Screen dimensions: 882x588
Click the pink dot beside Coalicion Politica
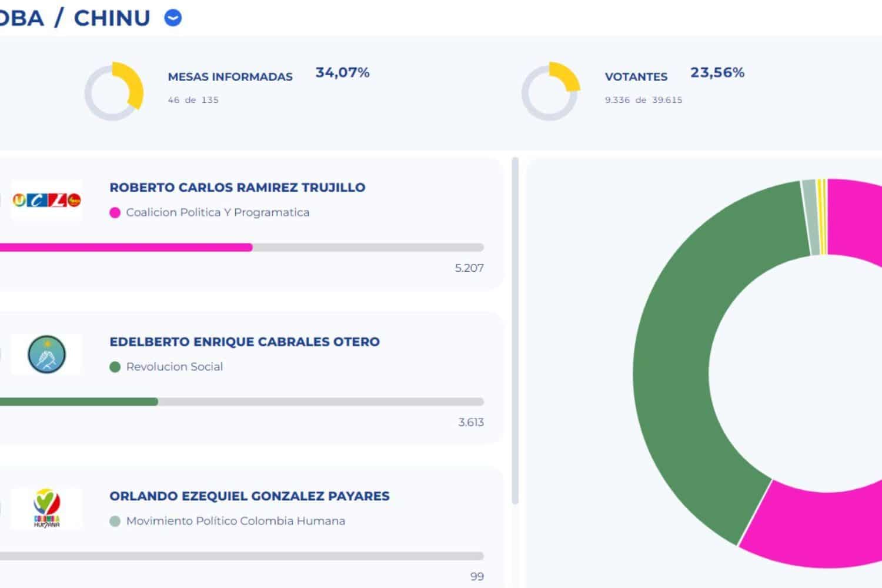pos(115,213)
